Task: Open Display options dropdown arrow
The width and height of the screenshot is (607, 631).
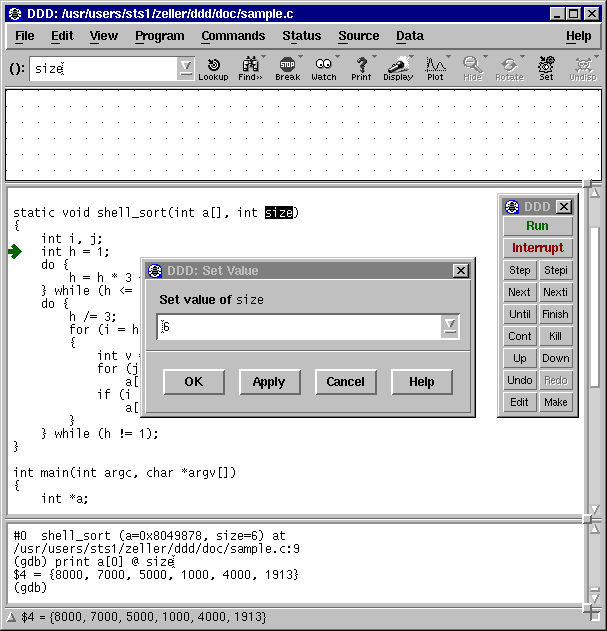Action: 411,57
